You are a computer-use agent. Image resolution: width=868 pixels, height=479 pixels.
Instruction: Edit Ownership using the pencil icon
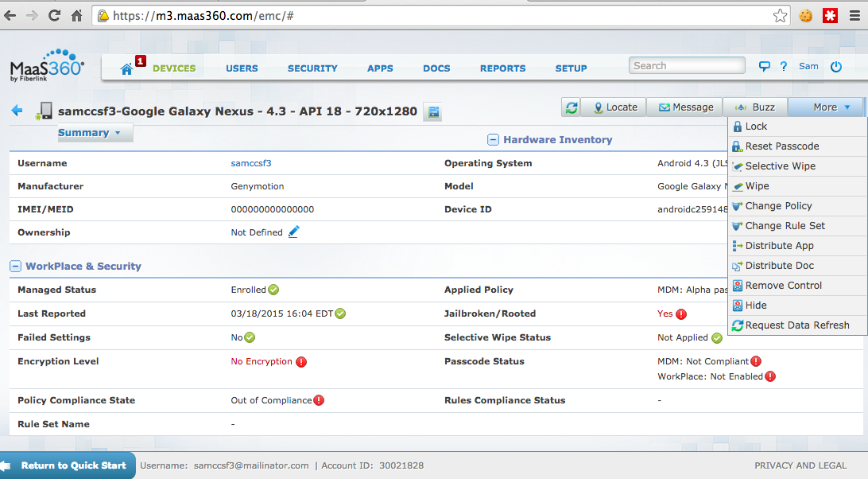(294, 232)
